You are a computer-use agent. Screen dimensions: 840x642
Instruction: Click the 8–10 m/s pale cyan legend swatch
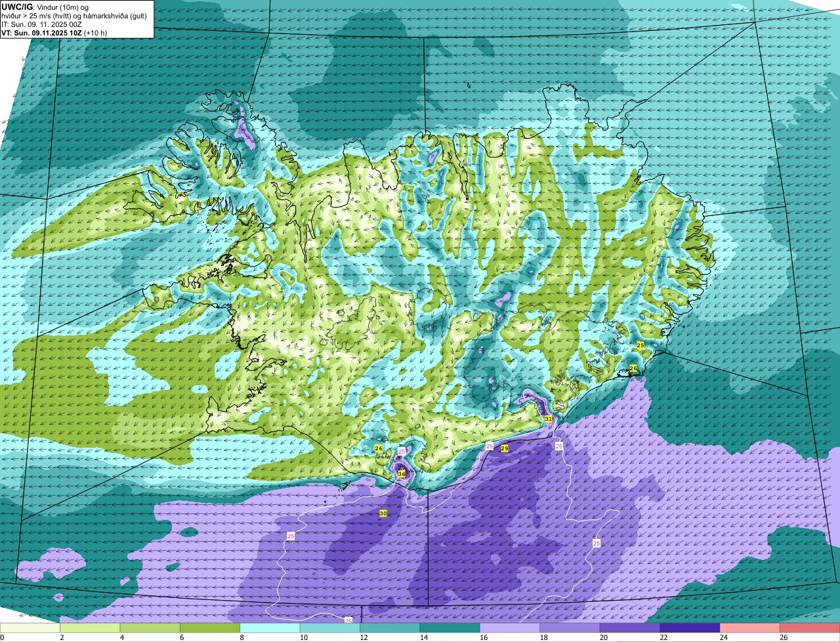coord(270,628)
